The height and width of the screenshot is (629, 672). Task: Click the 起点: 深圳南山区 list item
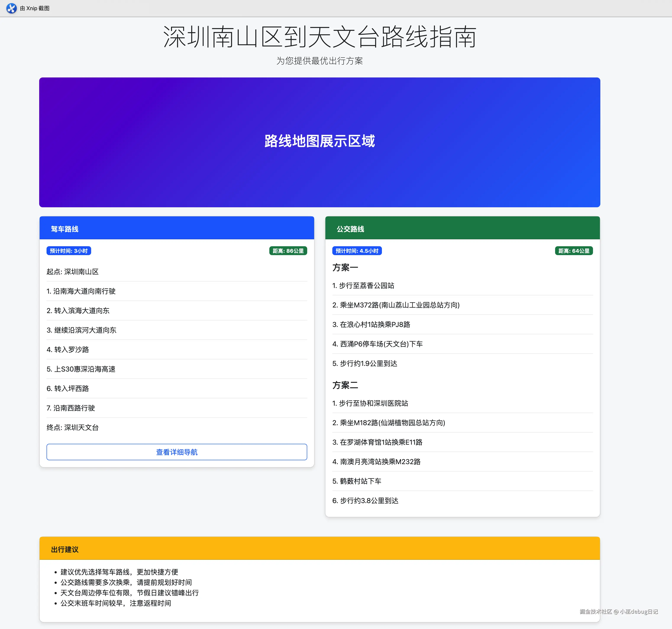pyautogui.click(x=73, y=272)
